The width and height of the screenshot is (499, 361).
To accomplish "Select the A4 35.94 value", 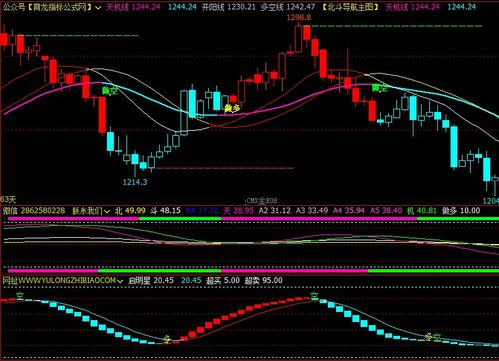I will (349, 211).
